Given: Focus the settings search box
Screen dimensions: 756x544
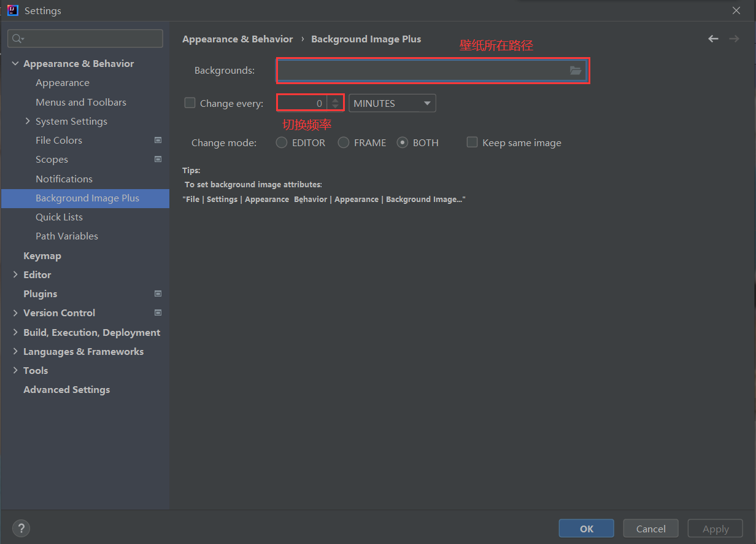Looking at the screenshot, I should tap(85, 39).
